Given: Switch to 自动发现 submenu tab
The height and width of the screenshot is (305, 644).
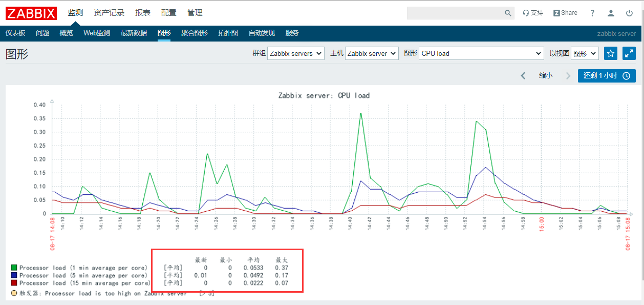Looking at the screenshot, I should [262, 33].
